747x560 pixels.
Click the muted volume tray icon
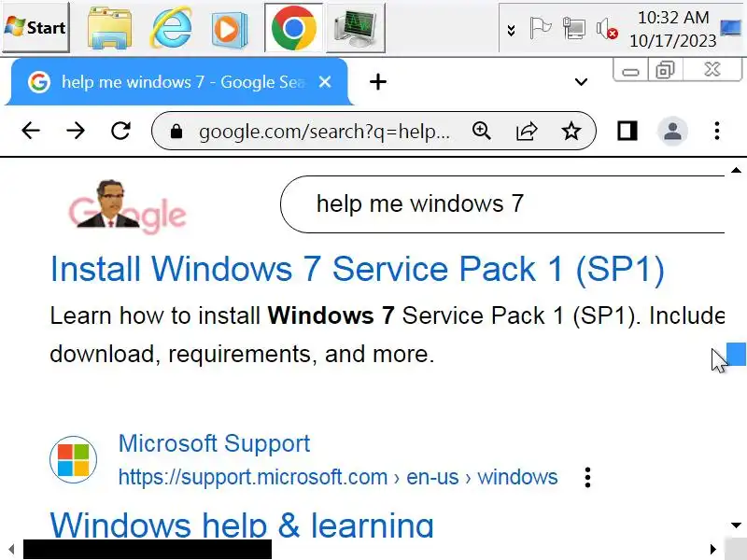606,29
